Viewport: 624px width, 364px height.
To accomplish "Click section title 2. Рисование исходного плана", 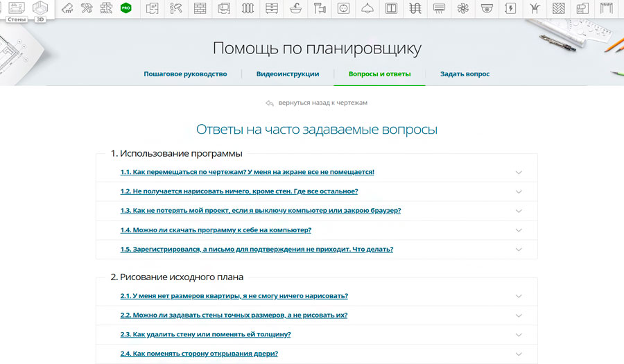I will [177, 277].
